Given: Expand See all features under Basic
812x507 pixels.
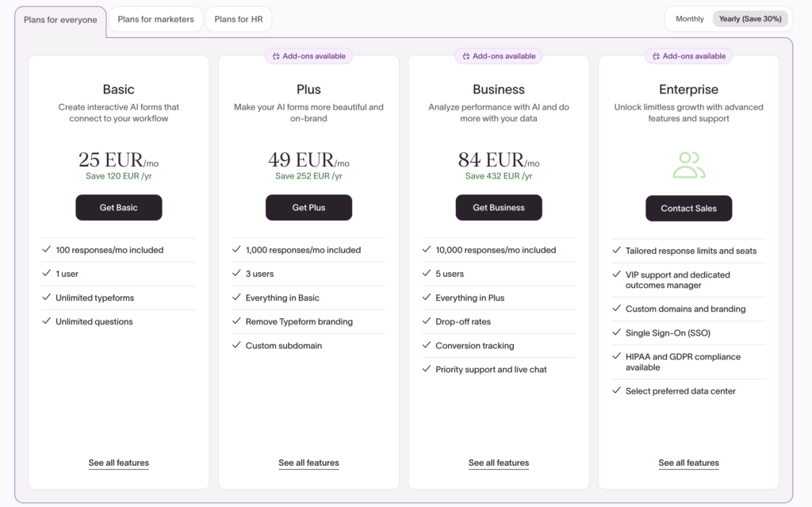Looking at the screenshot, I should pyautogui.click(x=119, y=463).
